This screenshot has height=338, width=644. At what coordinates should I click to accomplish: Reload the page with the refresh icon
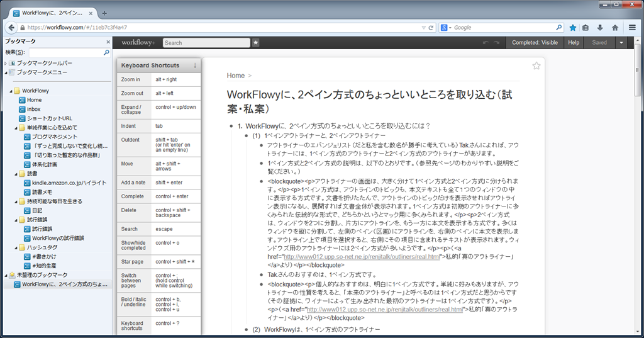(431, 28)
